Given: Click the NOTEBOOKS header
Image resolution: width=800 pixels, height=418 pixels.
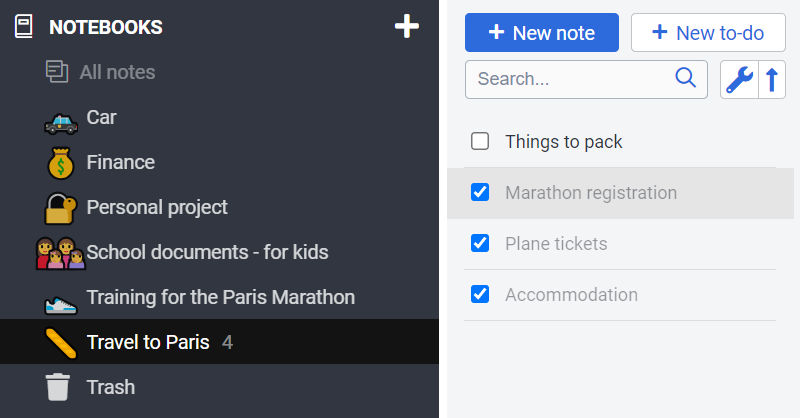Looking at the screenshot, I should coord(105,27).
